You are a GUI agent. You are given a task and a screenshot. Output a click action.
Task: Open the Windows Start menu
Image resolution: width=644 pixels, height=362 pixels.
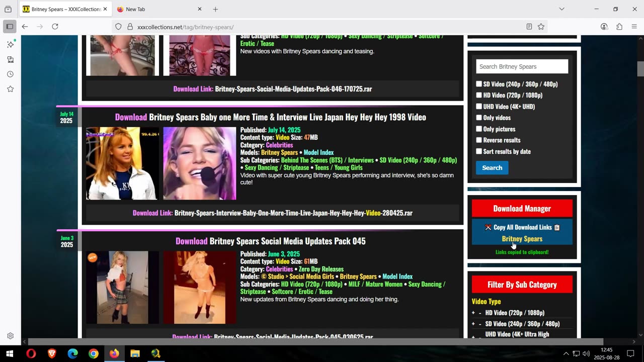(x=9, y=353)
